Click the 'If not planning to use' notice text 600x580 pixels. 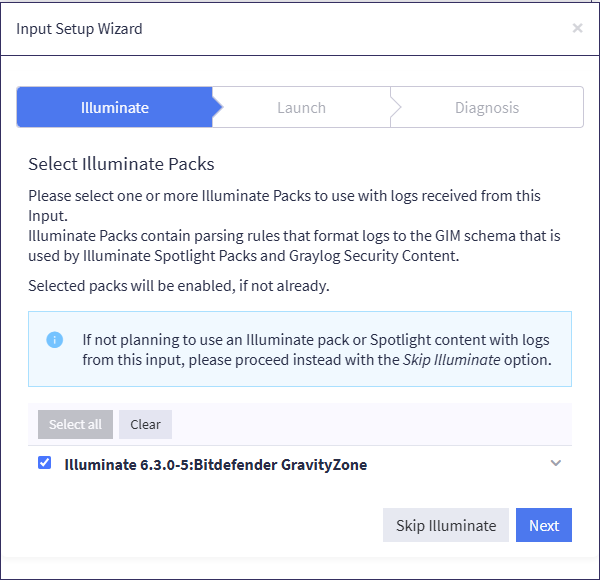[316, 339]
